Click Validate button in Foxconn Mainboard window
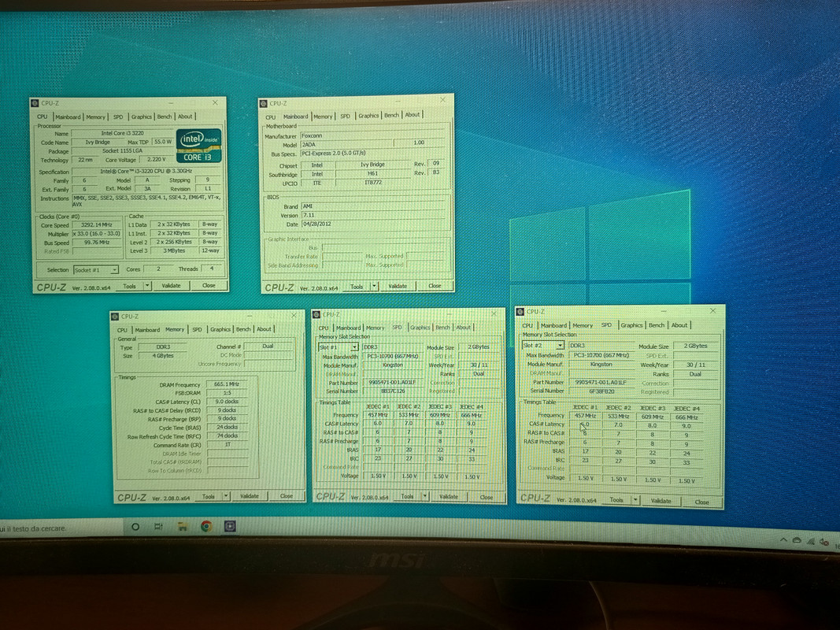The height and width of the screenshot is (630, 840). click(x=398, y=286)
